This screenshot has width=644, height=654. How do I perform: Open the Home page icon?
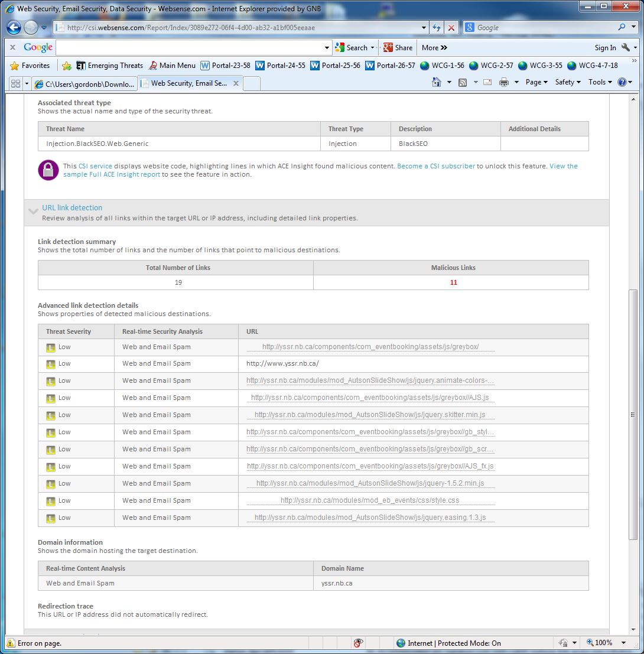437,83
